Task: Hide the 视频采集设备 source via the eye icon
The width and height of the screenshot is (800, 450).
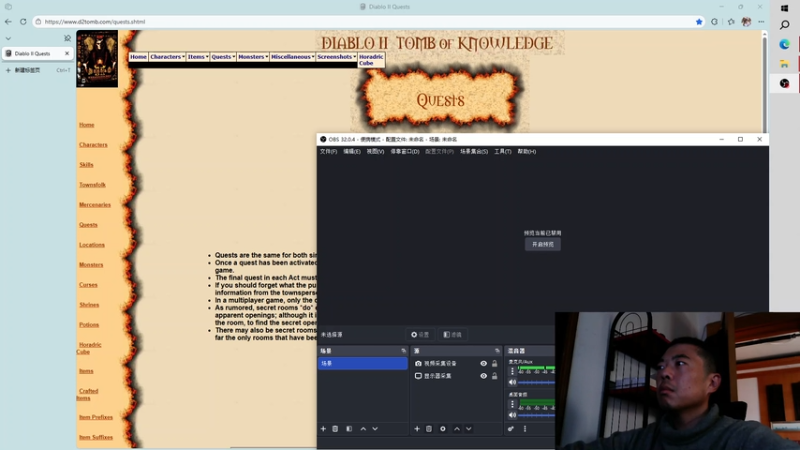Action: [483, 364]
